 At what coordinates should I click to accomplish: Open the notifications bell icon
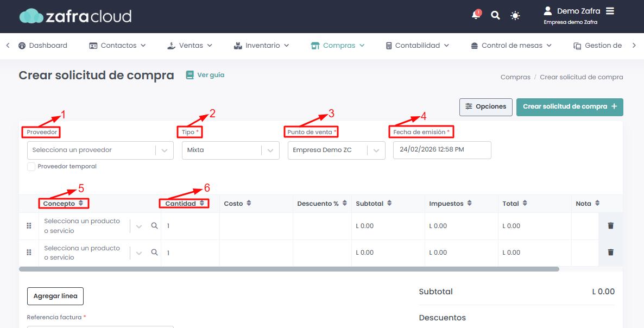coord(476,15)
